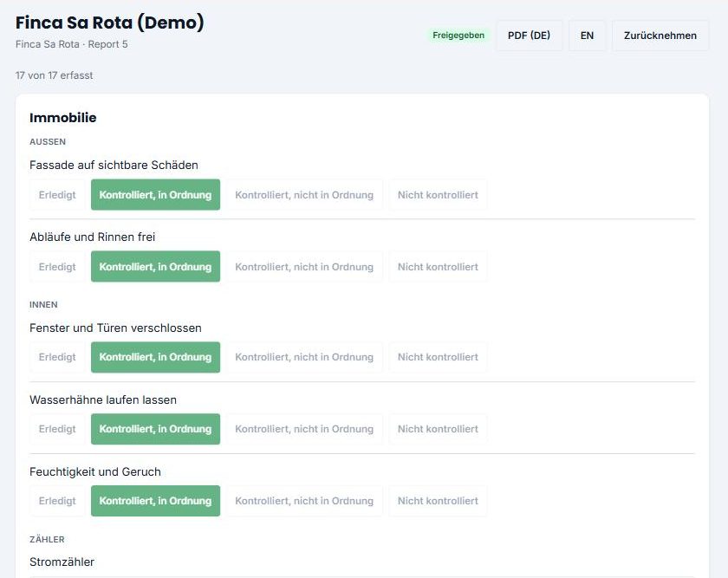The image size is (728, 578).
Task: Click the Immobilie section heading
Action: tap(62, 118)
